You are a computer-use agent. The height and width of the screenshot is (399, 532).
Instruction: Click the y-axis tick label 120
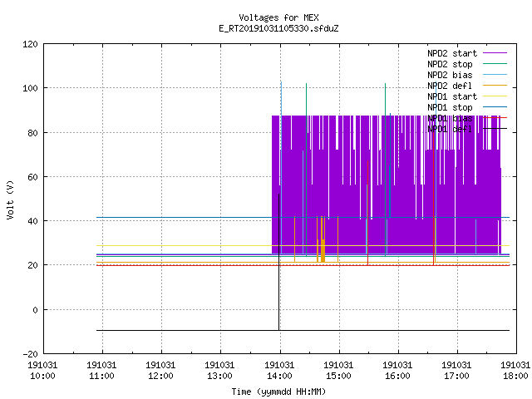point(30,44)
